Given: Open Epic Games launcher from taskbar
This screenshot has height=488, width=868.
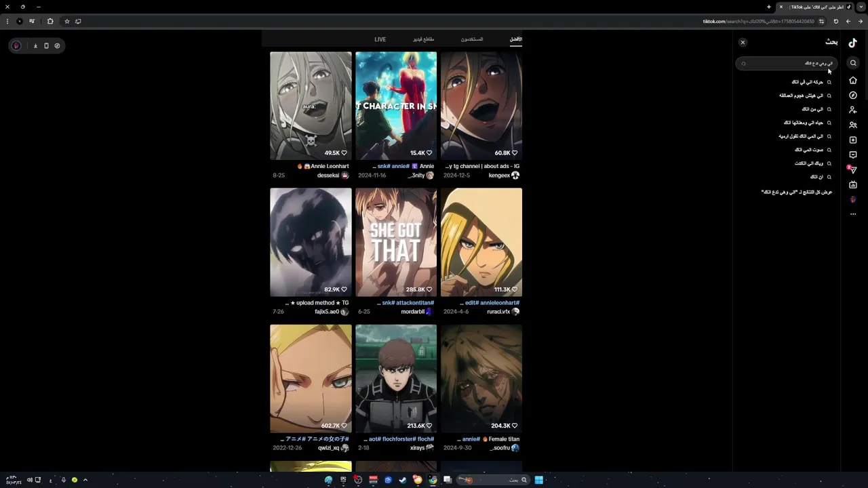Looking at the screenshot, I should tap(343, 480).
